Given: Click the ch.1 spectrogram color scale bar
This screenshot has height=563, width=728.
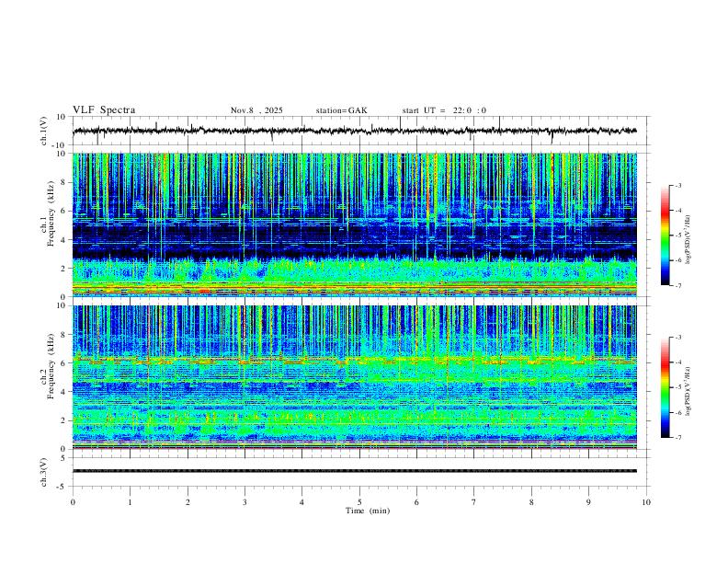Looking at the screenshot, I should (665, 236).
